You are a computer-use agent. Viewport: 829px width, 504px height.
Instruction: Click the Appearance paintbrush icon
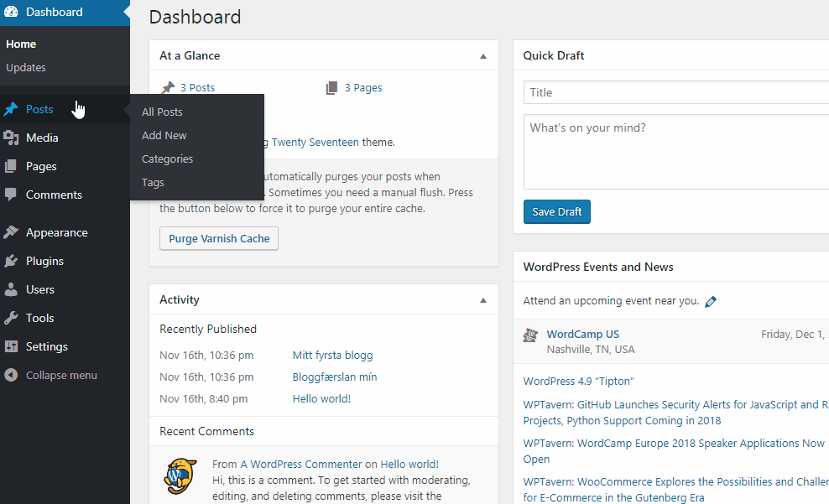pos(11,232)
